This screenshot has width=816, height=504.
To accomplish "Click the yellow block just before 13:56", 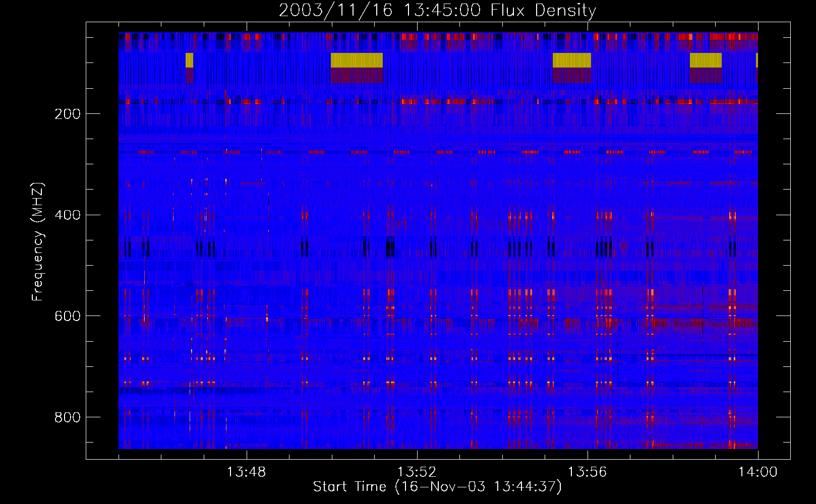I will (x=571, y=60).
